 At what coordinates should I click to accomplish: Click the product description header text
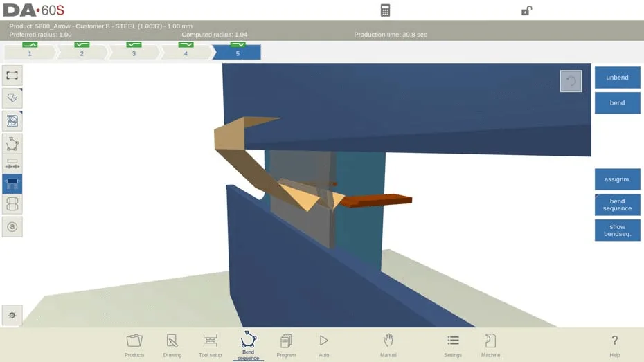101,26
